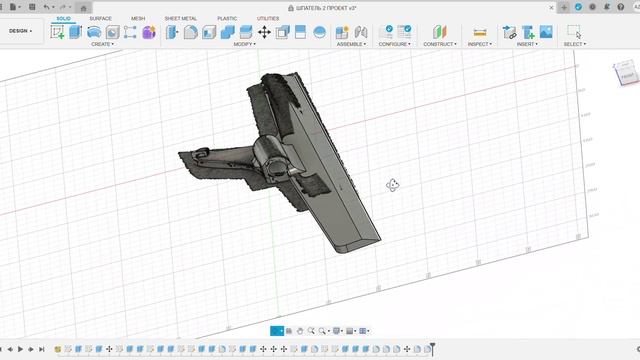This screenshot has height=360, width=640.
Task: Expand the INSPECT menu
Action: coord(480,44)
